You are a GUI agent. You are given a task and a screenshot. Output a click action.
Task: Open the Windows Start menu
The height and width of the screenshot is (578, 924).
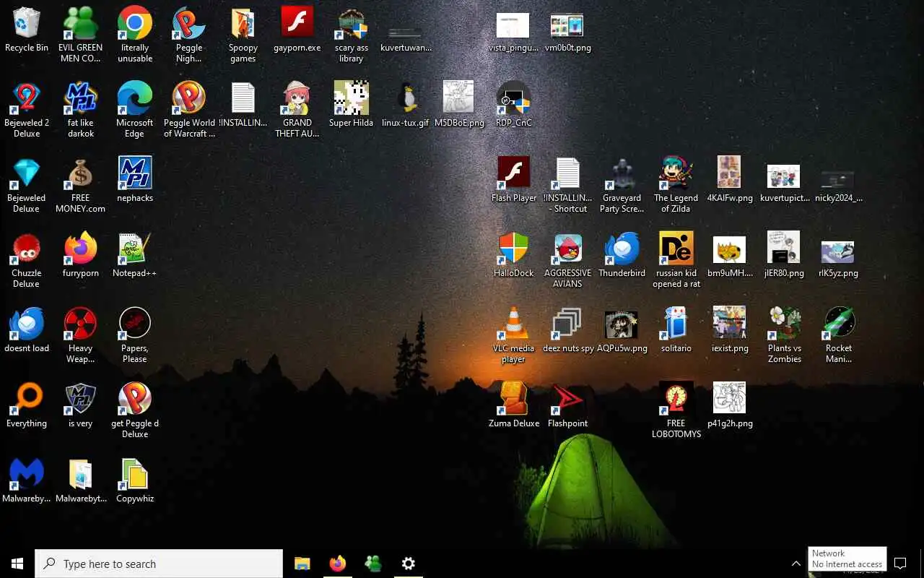pos(17,564)
